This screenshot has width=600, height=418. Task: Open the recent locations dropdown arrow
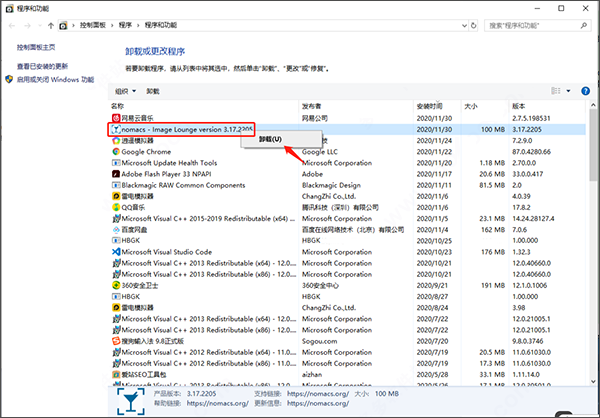pos(40,26)
